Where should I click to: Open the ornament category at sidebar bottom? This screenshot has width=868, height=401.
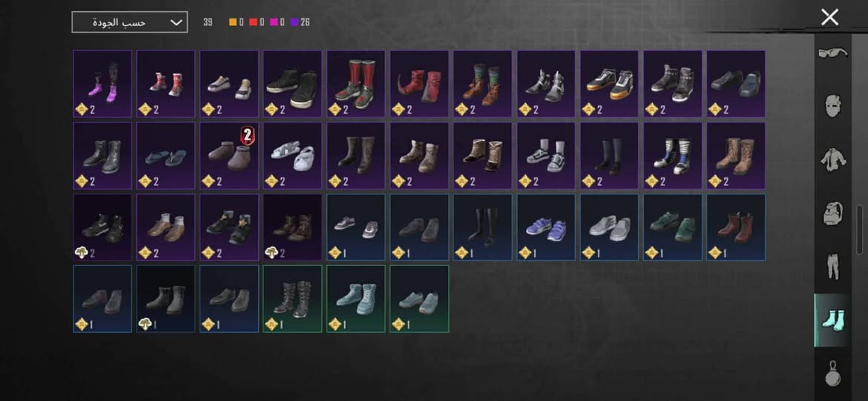(x=833, y=374)
